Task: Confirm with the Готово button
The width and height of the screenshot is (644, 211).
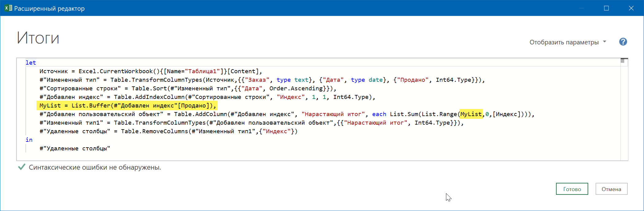Action: pyautogui.click(x=572, y=189)
